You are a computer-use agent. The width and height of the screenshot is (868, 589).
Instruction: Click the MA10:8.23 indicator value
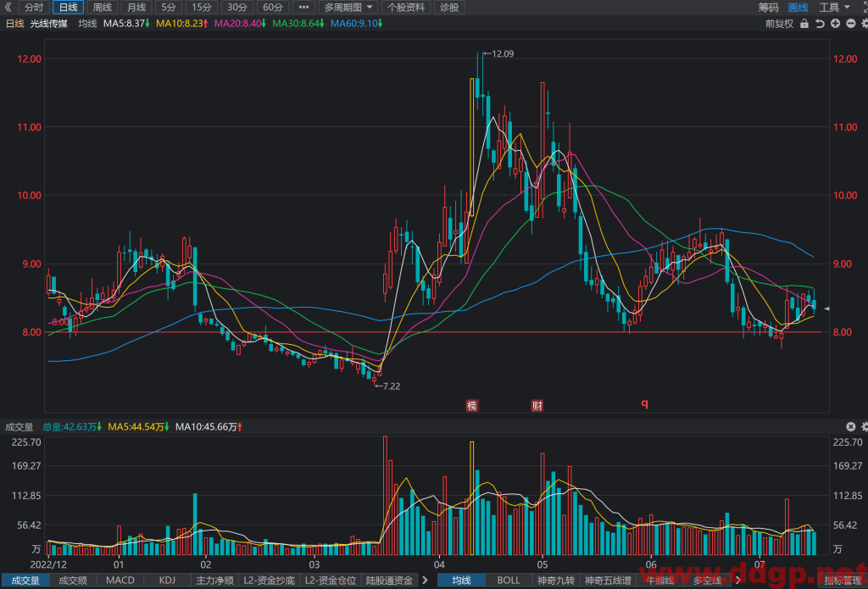coord(182,24)
